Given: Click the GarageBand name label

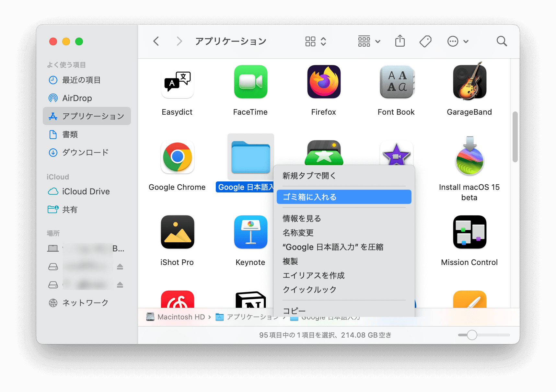Looking at the screenshot, I should pyautogui.click(x=469, y=112).
